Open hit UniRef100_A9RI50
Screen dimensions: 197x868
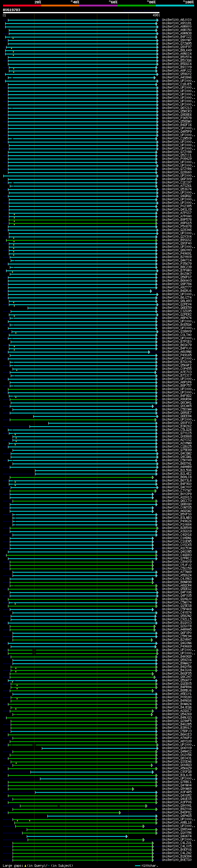tap(177, 30)
